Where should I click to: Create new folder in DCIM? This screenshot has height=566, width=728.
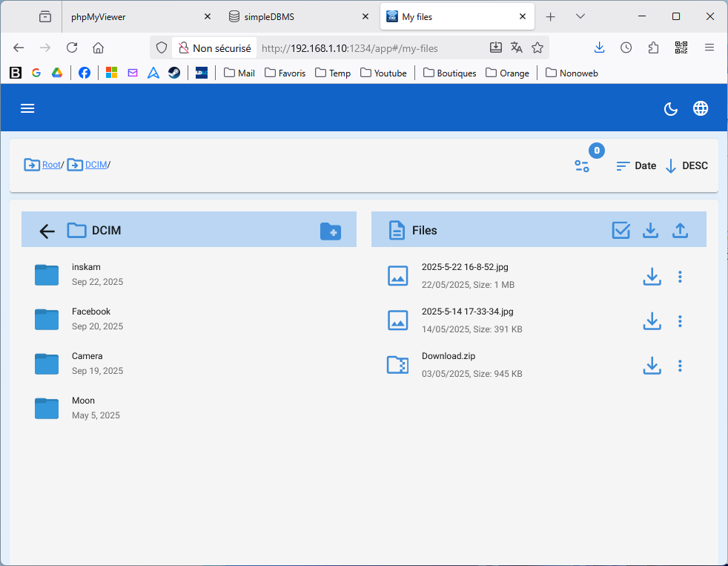pos(330,231)
